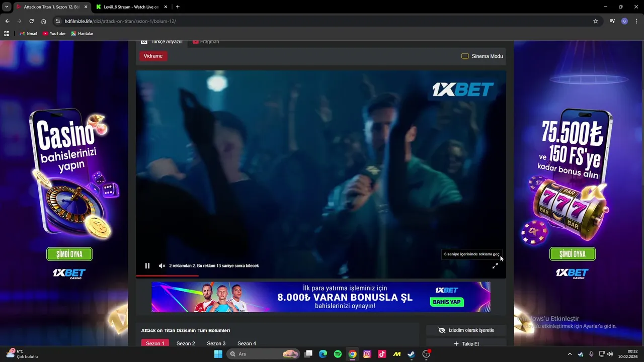Open the network tray icon
Viewport: 644px width, 362px height.
pyautogui.click(x=602, y=354)
